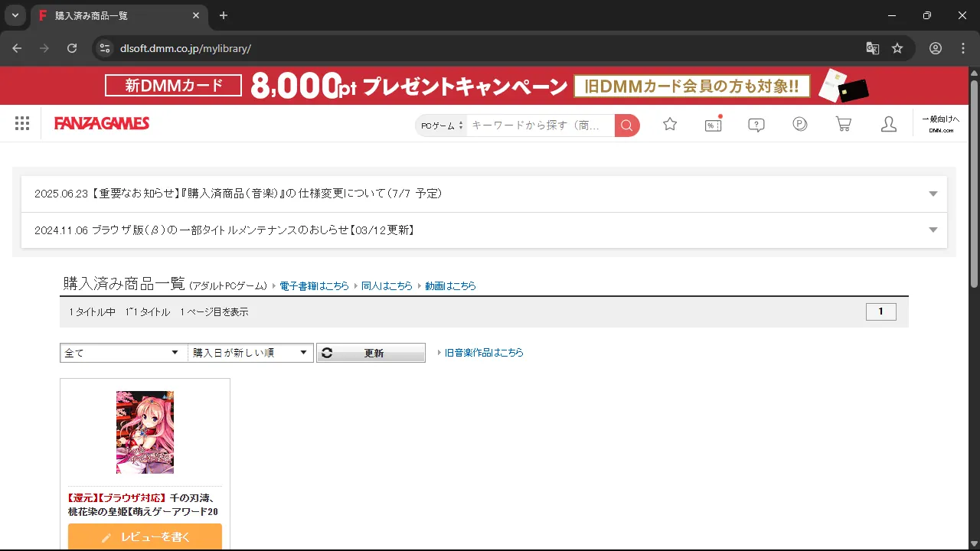The image size is (980, 551).
Task: Click page number 1 button
Action: tap(881, 311)
